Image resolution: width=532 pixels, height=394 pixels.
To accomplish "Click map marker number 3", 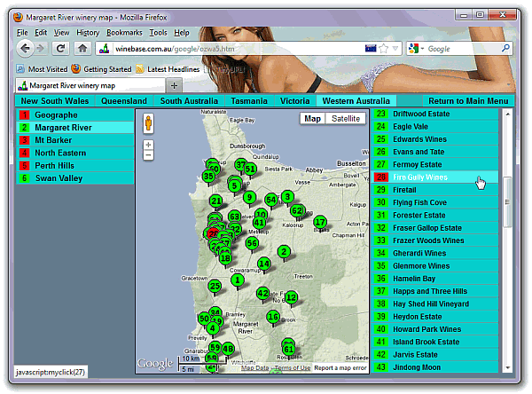I will coord(287,197).
